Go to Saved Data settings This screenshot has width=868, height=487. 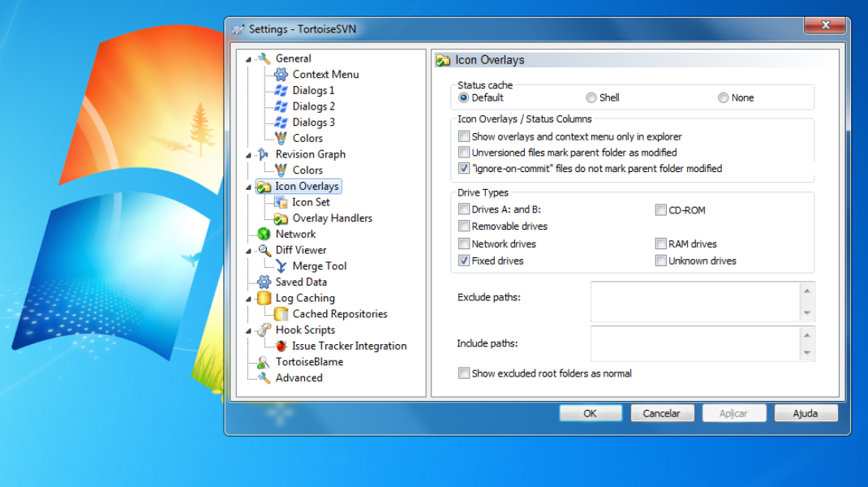301,282
